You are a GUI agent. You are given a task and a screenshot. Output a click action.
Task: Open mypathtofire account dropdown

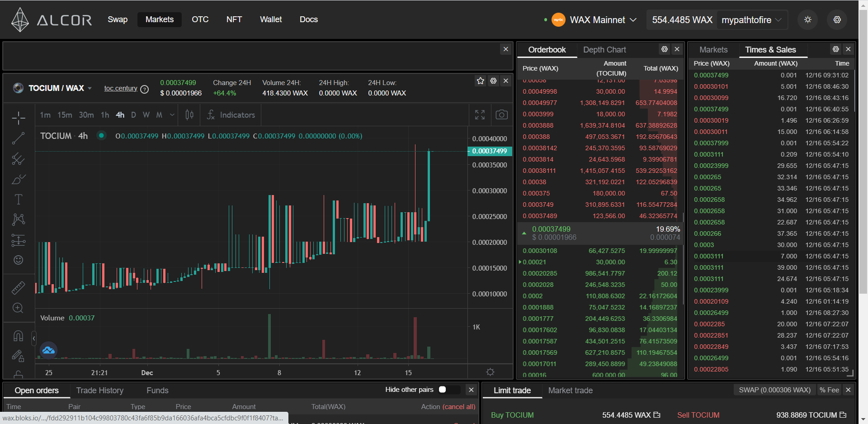tap(751, 20)
